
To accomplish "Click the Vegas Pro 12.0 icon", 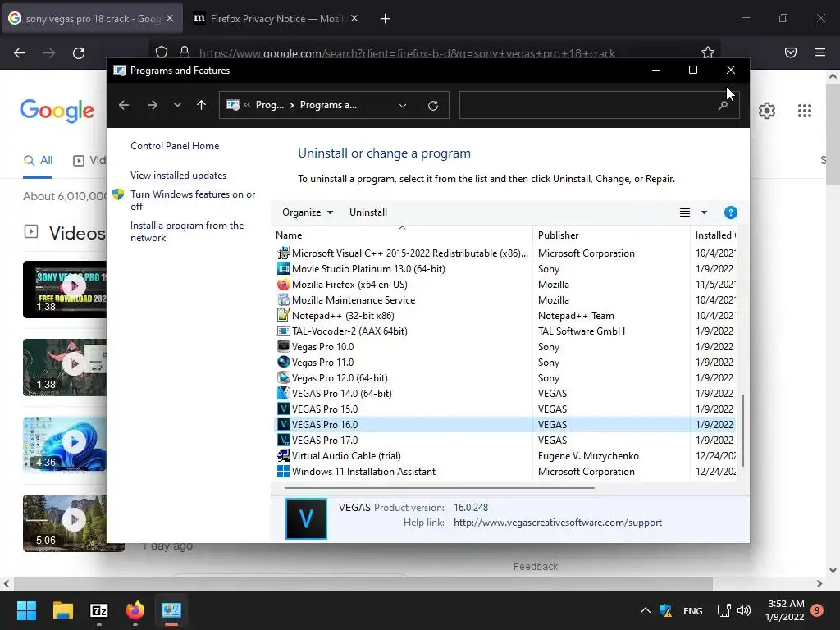I will [283, 377].
